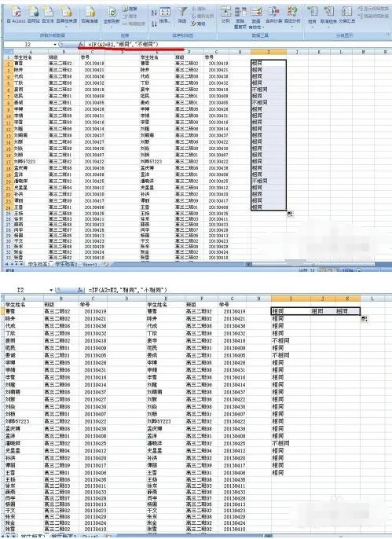Click the From Access data import icon
This screenshot has width=392, height=539.
click(16, 14)
